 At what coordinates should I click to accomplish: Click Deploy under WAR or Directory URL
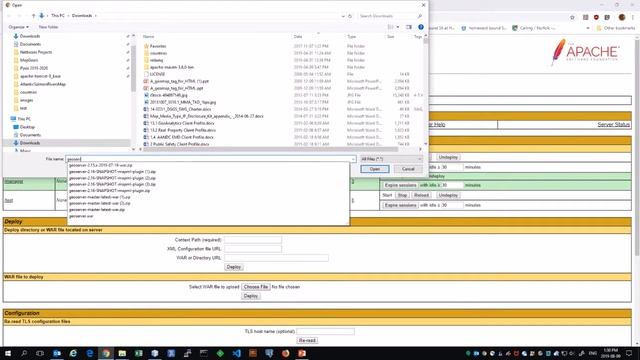click(233, 267)
